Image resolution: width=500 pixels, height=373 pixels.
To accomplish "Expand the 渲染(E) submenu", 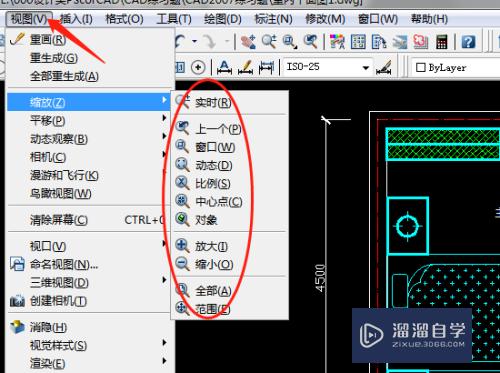I will tap(89, 364).
